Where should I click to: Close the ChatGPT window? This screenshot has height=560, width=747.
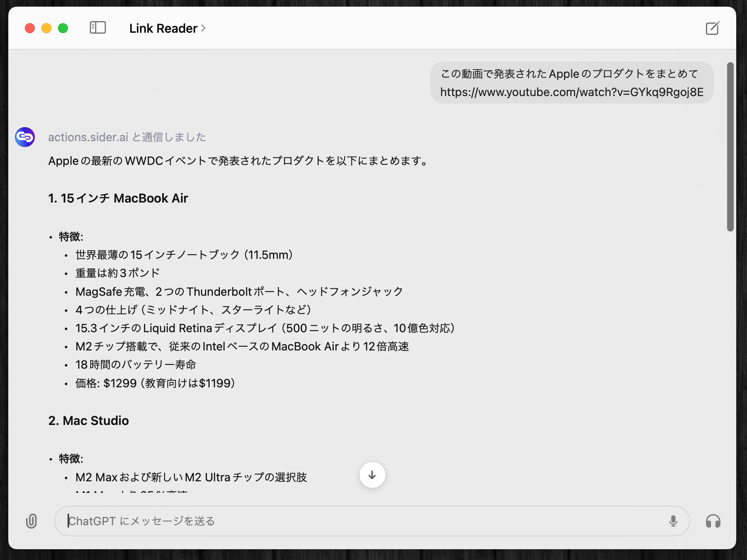[x=30, y=28]
